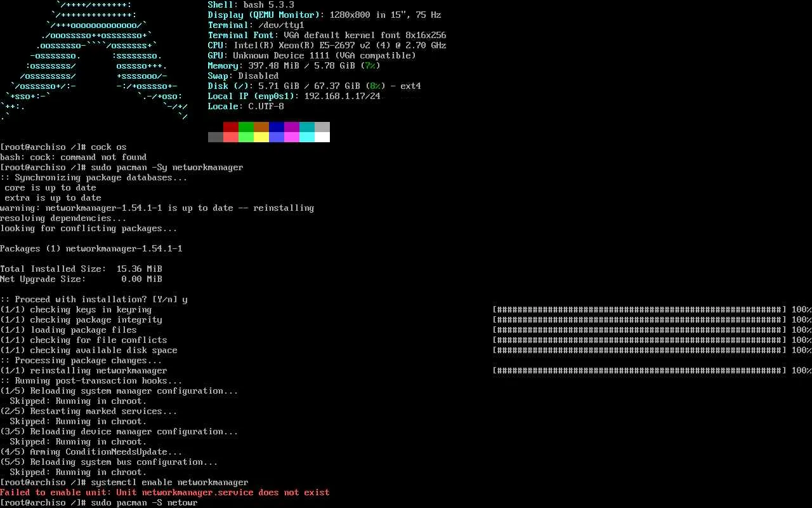Click the brown-orange color block
Screen dimensions: 812x508
point(261,127)
